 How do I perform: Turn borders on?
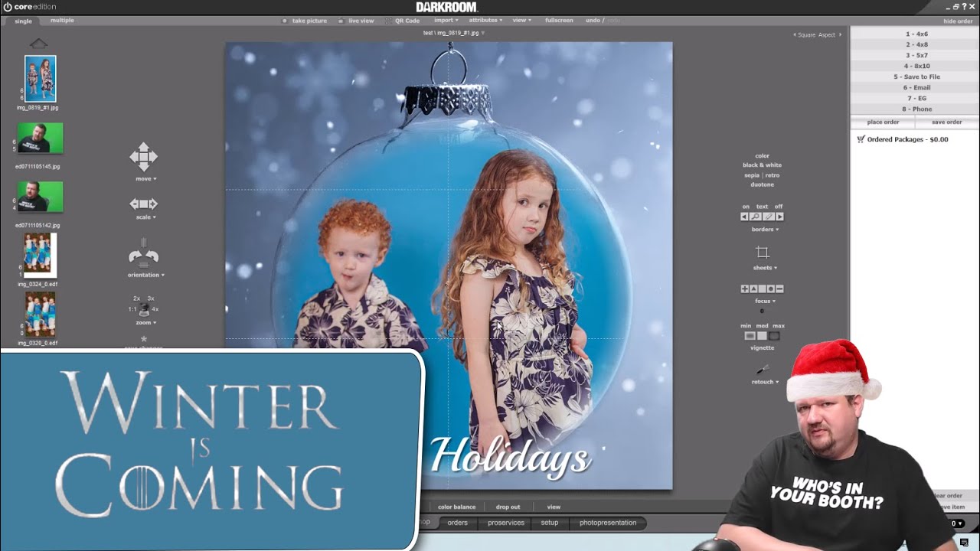(x=746, y=207)
